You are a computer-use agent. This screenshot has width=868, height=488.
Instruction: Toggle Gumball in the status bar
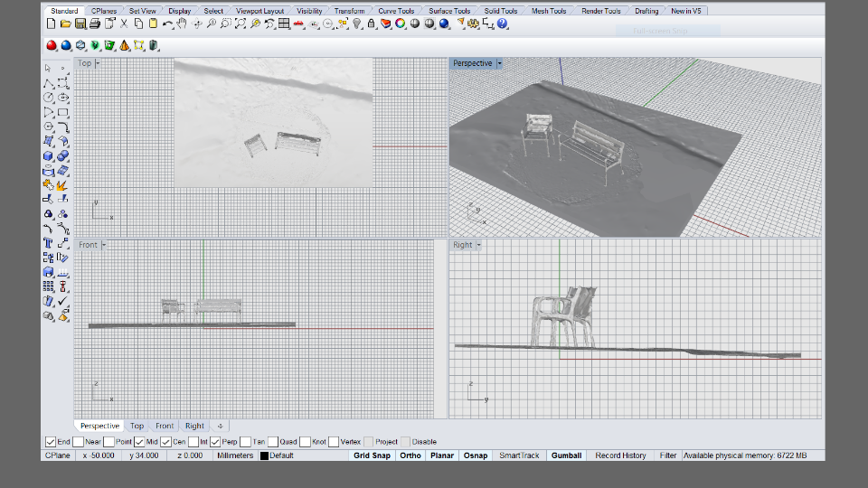point(566,455)
